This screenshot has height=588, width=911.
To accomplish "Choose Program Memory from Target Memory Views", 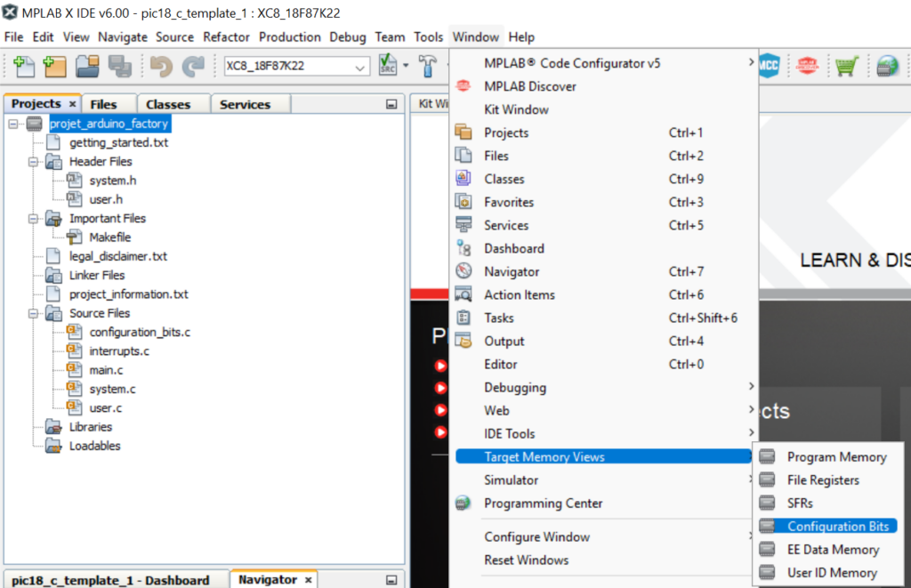I will pos(836,457).
